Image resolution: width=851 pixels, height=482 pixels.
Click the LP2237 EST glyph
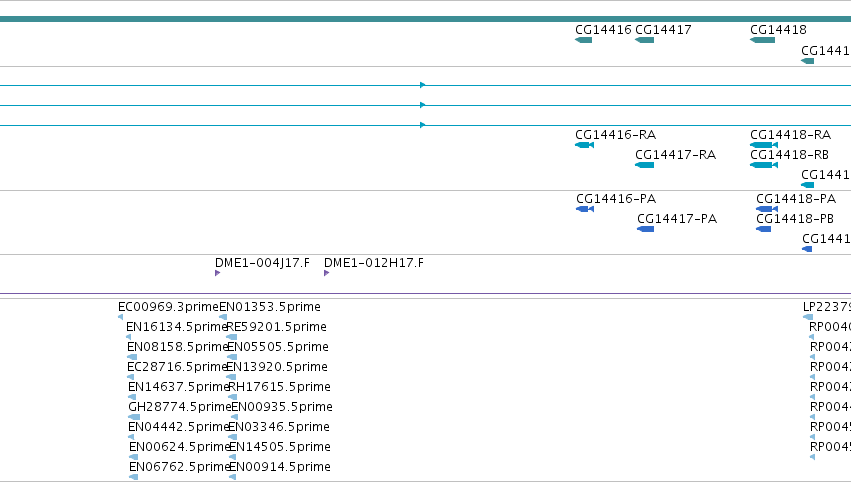point(808,317)
